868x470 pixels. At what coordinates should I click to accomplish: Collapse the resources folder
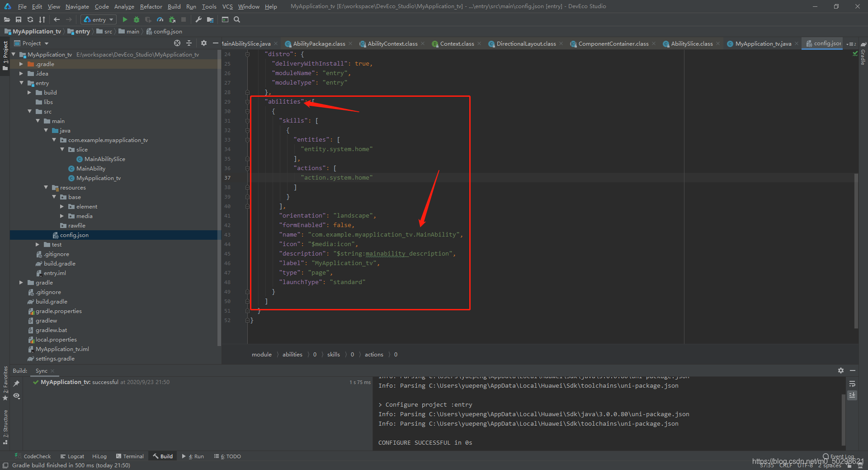[46, 188]
